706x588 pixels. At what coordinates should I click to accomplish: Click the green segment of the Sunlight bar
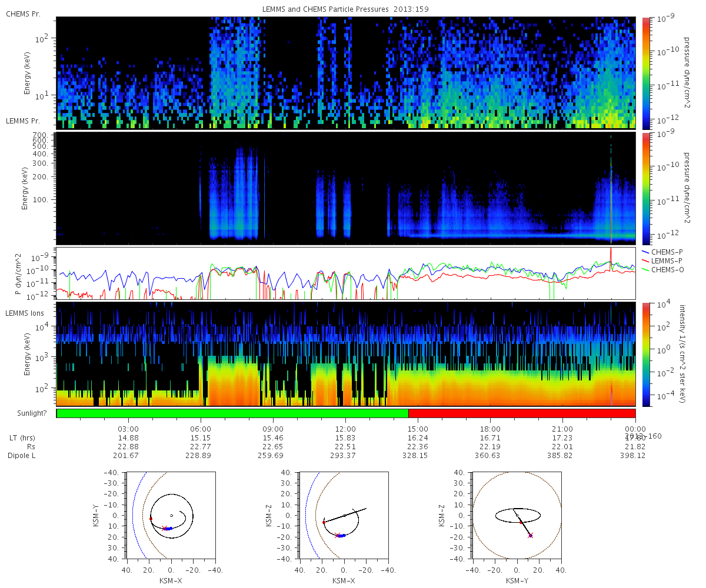point(232,413)
